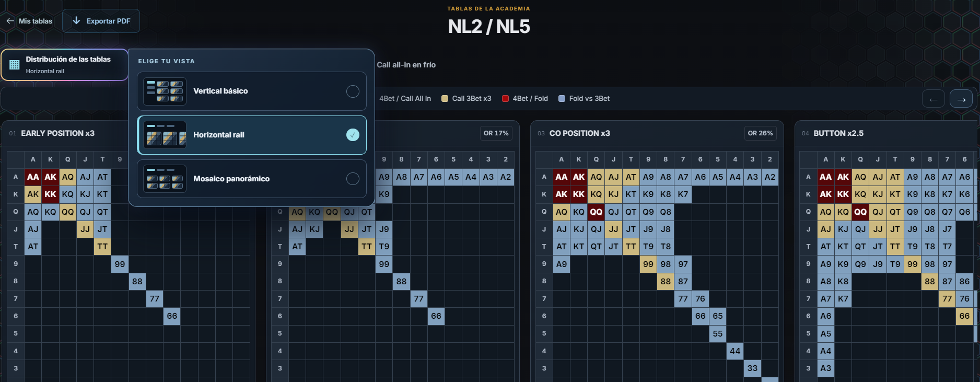Select the Vertical básico radio button
This screenshot has height=382, width=980.
pos(353,91)
